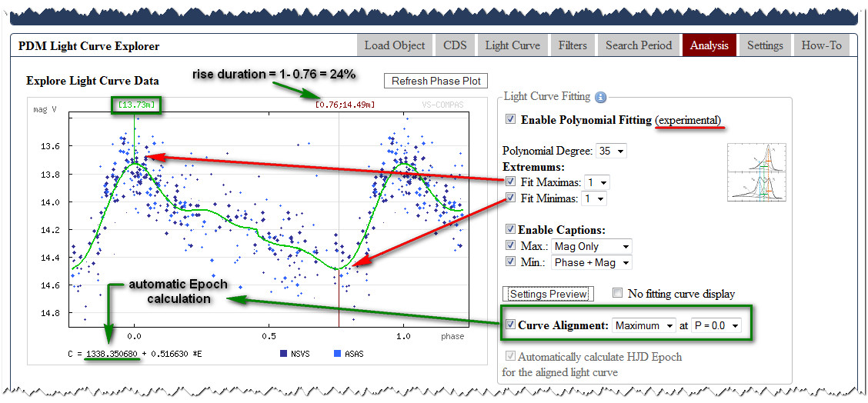Viewport: 868px width, 403px height.
Task: Click the Light Curve Fitting info icon
Action: click(x=601, y=97)
